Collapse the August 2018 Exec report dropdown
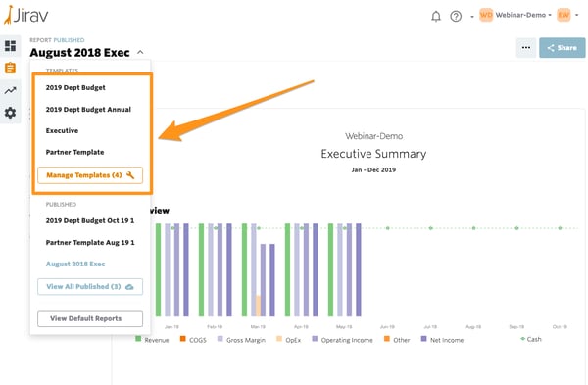Viewport: 588px width, 385px height. [x=140, y=52]
